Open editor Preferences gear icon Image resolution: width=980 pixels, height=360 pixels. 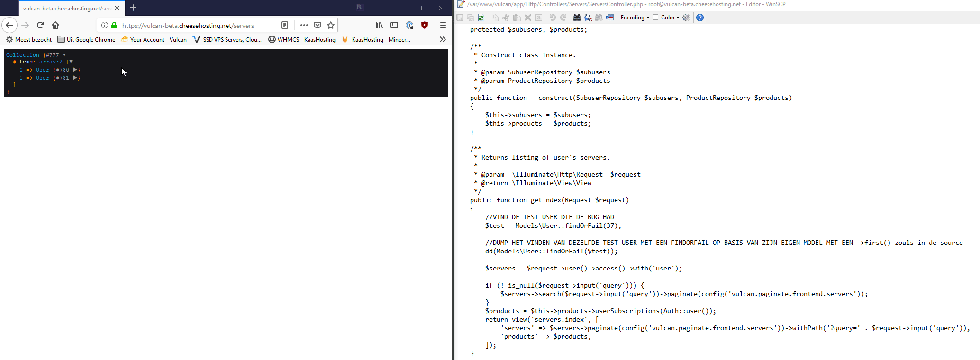[x=686, y=18]
